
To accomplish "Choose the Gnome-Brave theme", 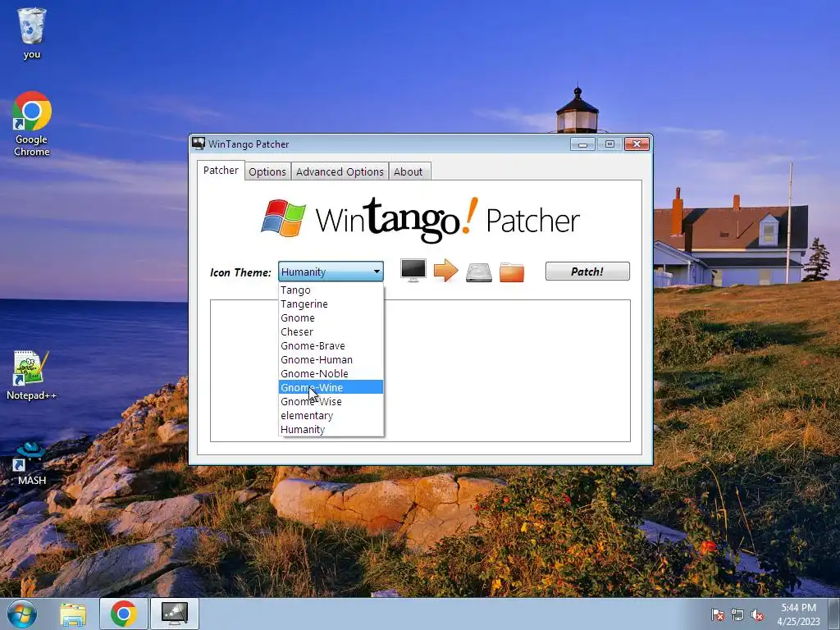I will coord(331,345).
